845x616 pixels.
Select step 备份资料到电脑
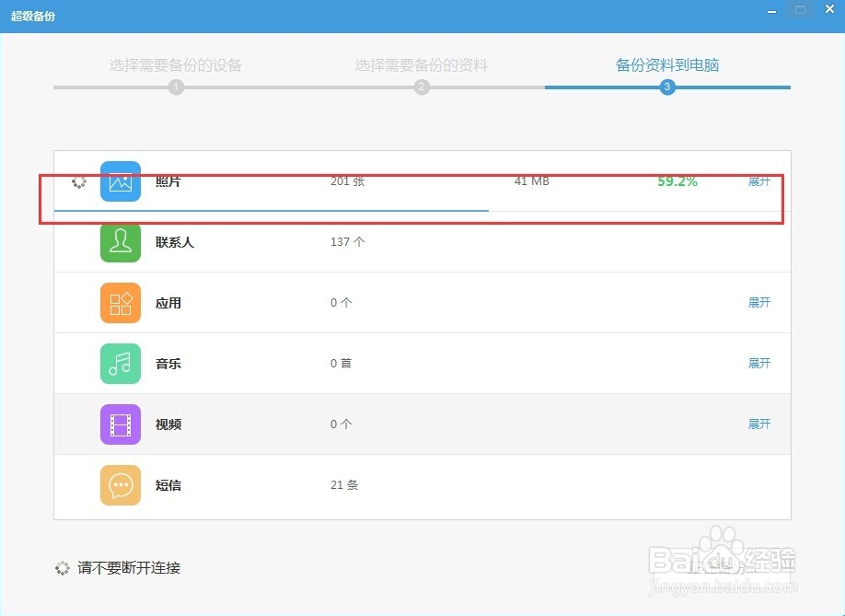pyautogui.click(x=667, y=65)
